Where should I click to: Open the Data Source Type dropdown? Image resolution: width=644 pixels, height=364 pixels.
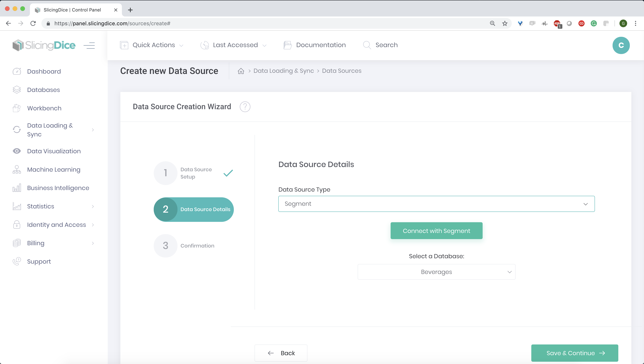pyautogui.click(x=436, y=204)
